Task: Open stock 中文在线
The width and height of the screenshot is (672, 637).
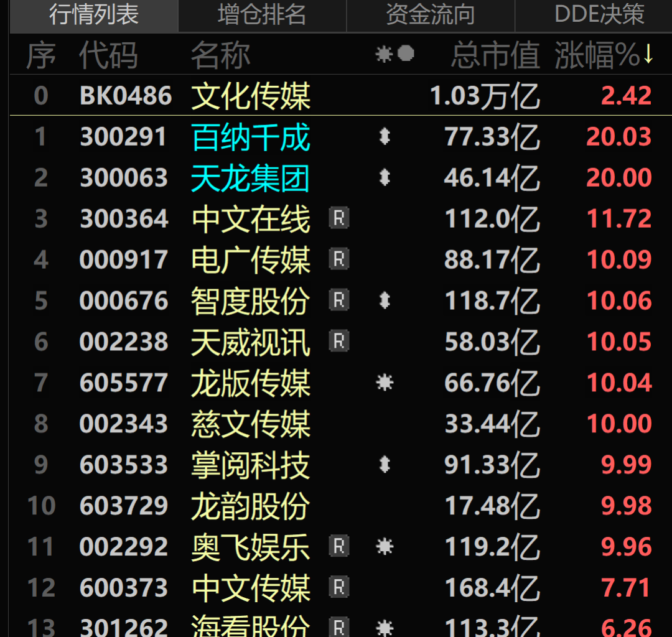Action: point(251,219)
